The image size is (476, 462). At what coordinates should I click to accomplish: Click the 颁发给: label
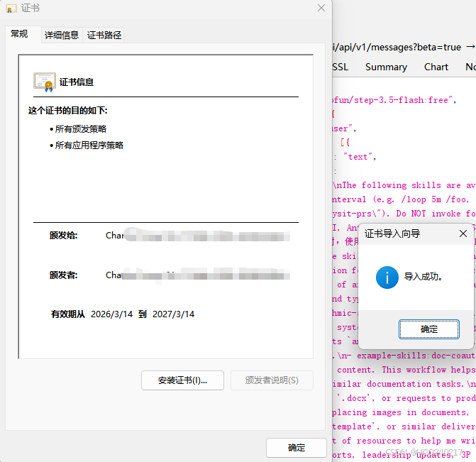(63, 236)
